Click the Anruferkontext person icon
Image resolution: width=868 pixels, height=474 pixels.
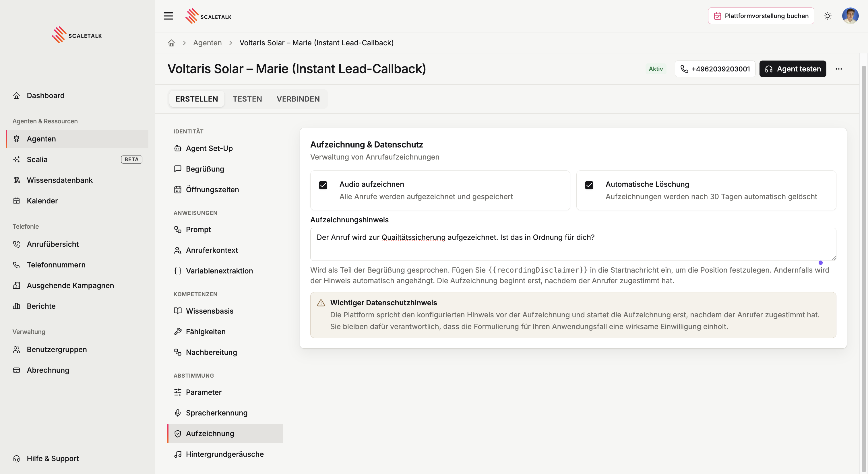click(178, 250)
